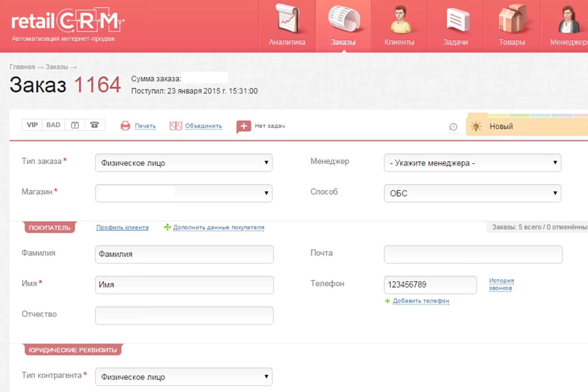Open the Менеджер selection dropdown
The width and height of the screenshot is (588, 392).
(472, 163)
